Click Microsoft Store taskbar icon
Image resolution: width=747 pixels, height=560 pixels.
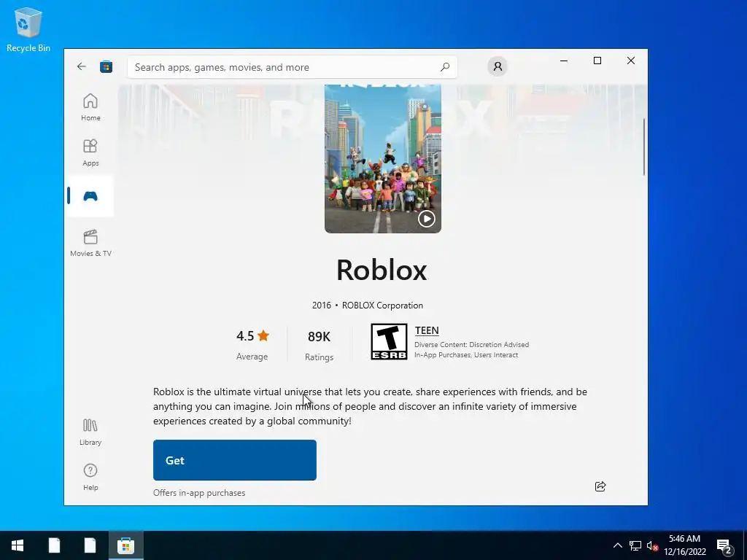click(125, 545)
